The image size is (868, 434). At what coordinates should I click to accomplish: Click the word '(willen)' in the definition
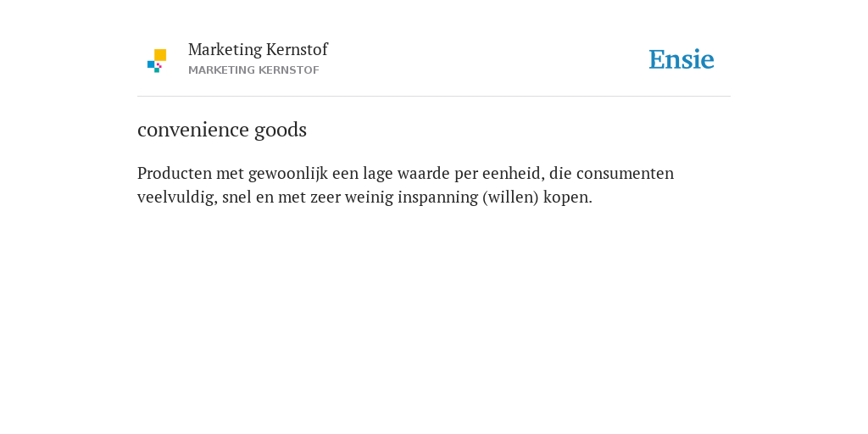510,197
